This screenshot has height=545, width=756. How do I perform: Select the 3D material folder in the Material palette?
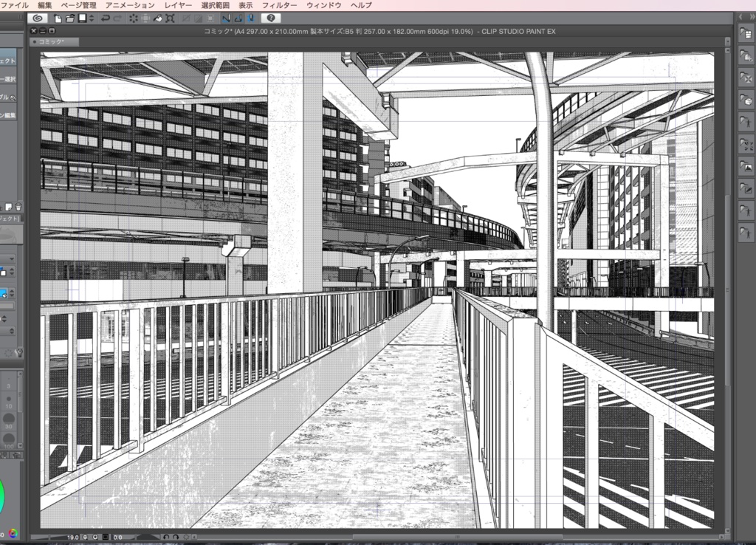click(x=746, y=99)
